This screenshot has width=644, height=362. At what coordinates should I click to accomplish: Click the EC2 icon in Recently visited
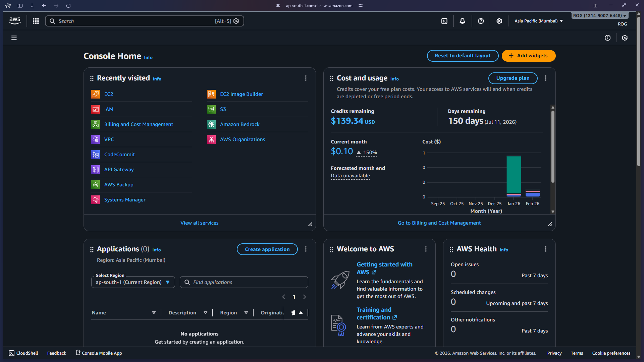click(x=96, y=94)
